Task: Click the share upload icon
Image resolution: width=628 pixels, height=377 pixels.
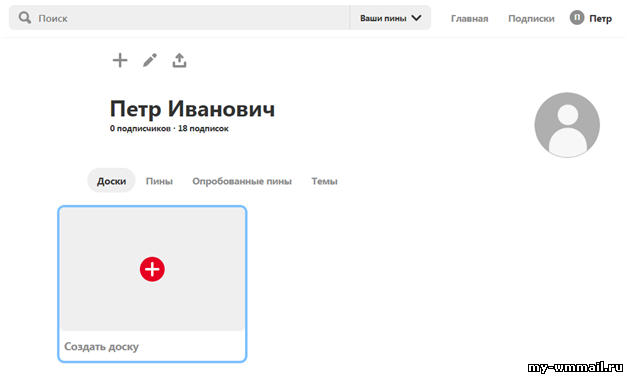Action: 179,60
